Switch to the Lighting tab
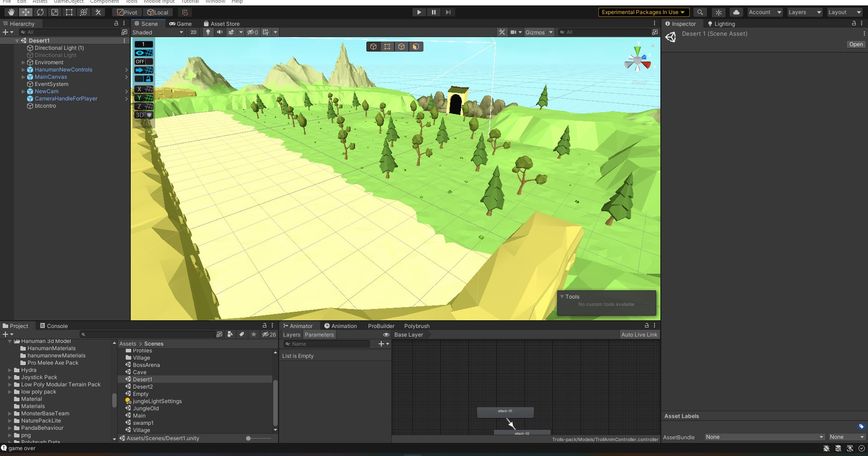 coord(721,24)
